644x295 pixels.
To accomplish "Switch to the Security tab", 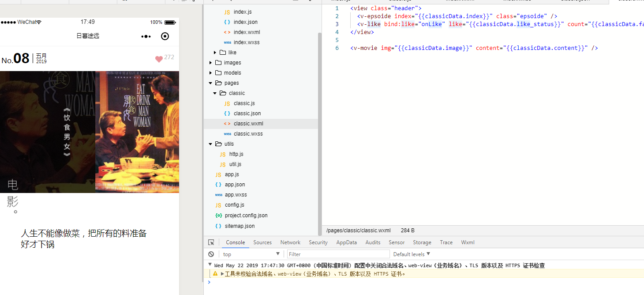I will point(318,242).
